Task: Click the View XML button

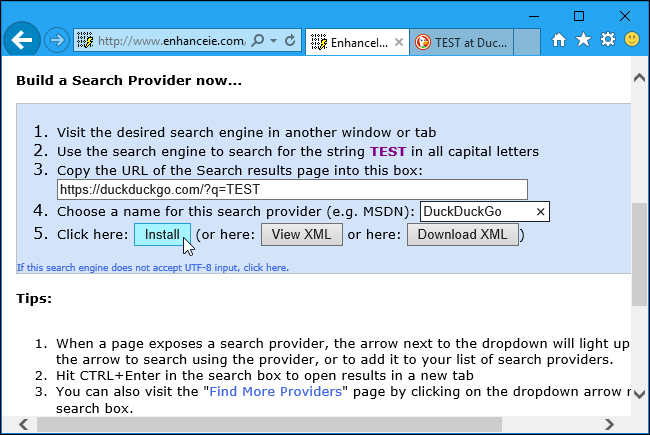Action: (x=301, y=235)
